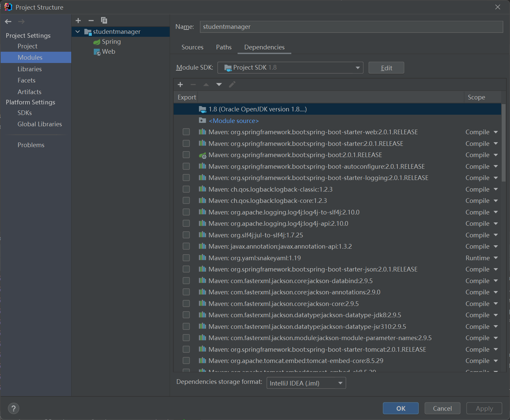The height and width of the screenshot is (420, 510).
Task: Click Edit next to Module SDK
Action: click(x=386, y=68)
